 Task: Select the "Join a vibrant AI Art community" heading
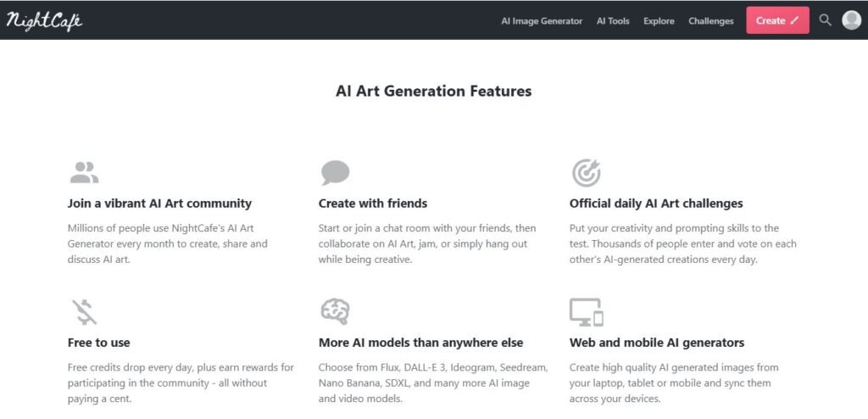[159, 204]
